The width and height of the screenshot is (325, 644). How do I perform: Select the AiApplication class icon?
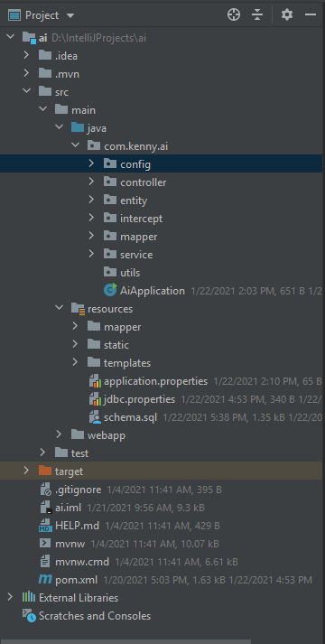110,291
